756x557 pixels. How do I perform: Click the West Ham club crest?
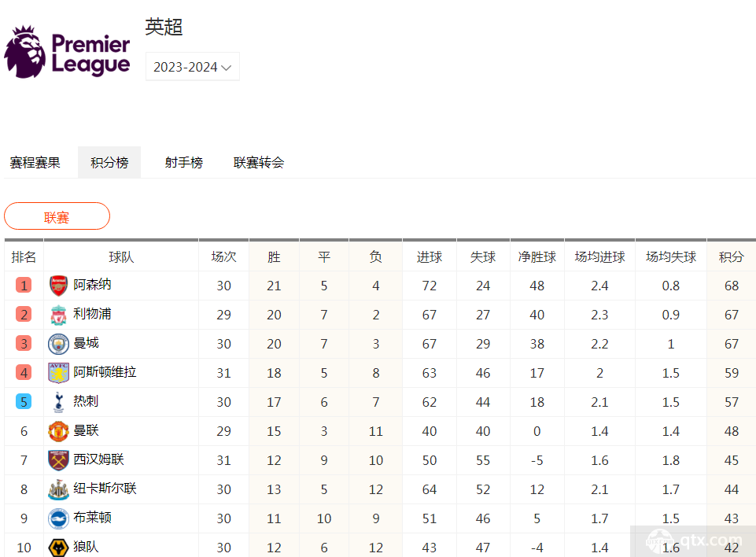(58, 460)
